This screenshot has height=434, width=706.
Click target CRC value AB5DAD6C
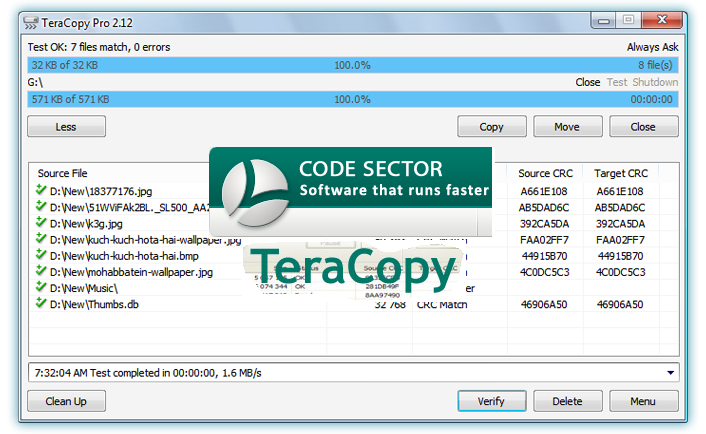[x=620, y=208]
